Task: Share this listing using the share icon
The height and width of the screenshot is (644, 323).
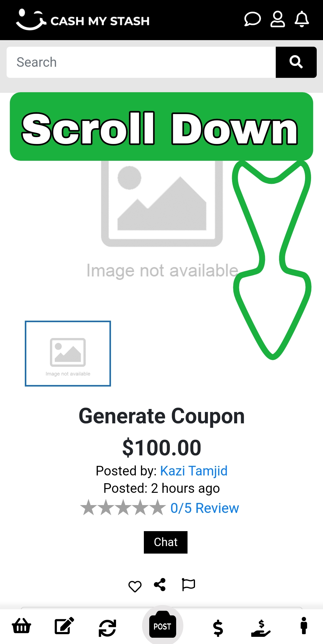Action: pos(160,584)
